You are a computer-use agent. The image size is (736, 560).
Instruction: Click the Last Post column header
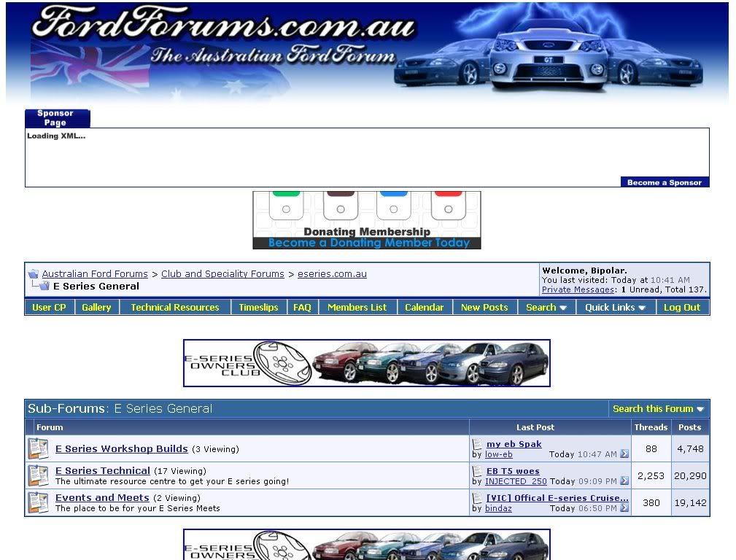[x=535, y=427]
